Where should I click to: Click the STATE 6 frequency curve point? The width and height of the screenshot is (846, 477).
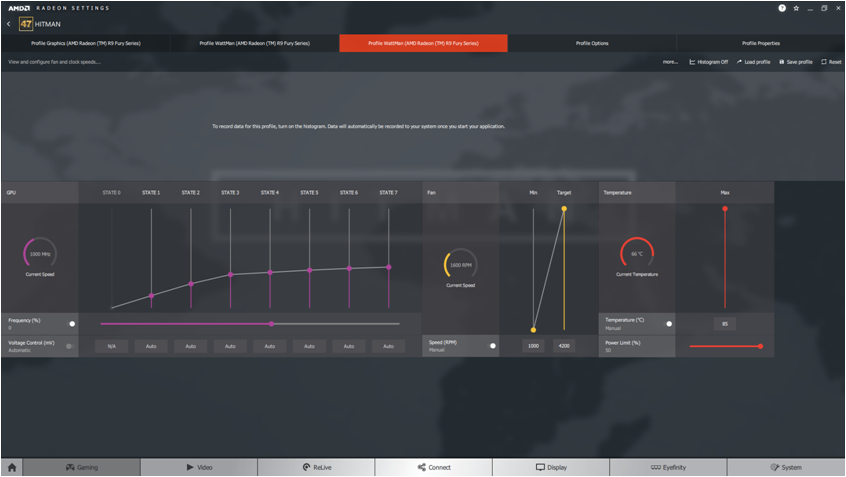tap(349, 268)
